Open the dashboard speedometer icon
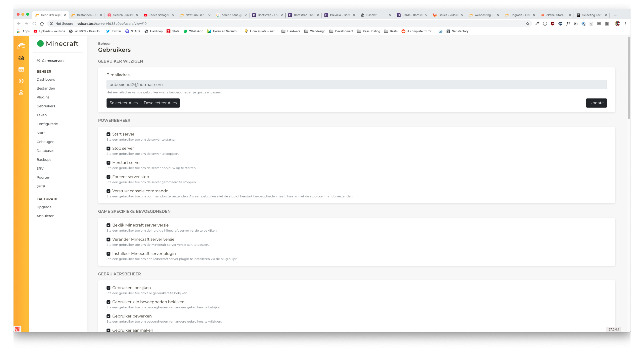Viewport: 644px width, 350px height. click(x=21, y=58)
